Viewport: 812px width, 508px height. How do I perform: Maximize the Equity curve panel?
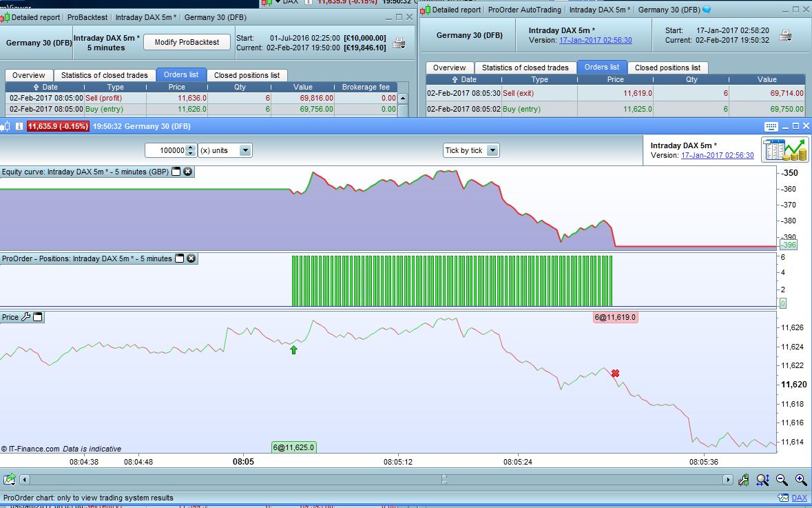[176, 172]
